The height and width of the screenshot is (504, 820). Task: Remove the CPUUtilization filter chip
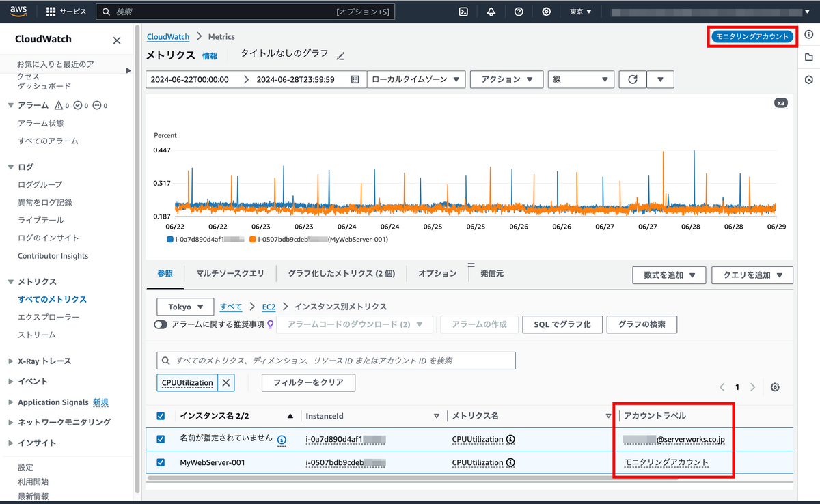tap(226, 382)
